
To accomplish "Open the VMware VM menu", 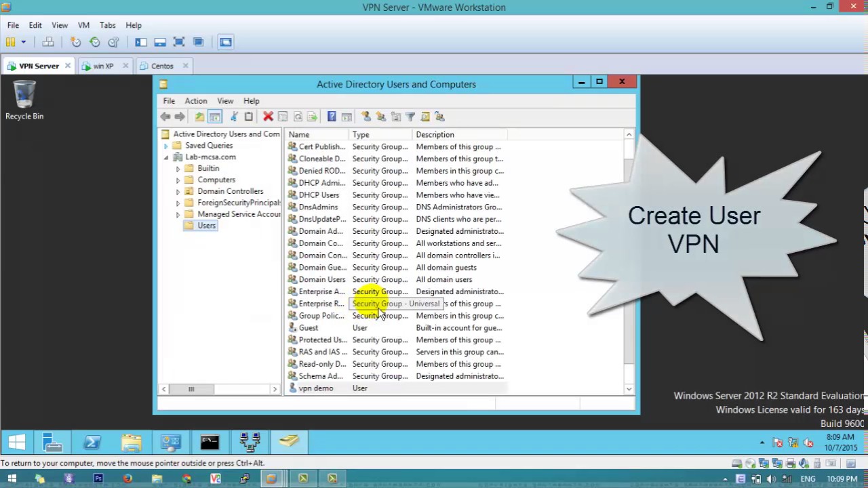I will 83,25.
